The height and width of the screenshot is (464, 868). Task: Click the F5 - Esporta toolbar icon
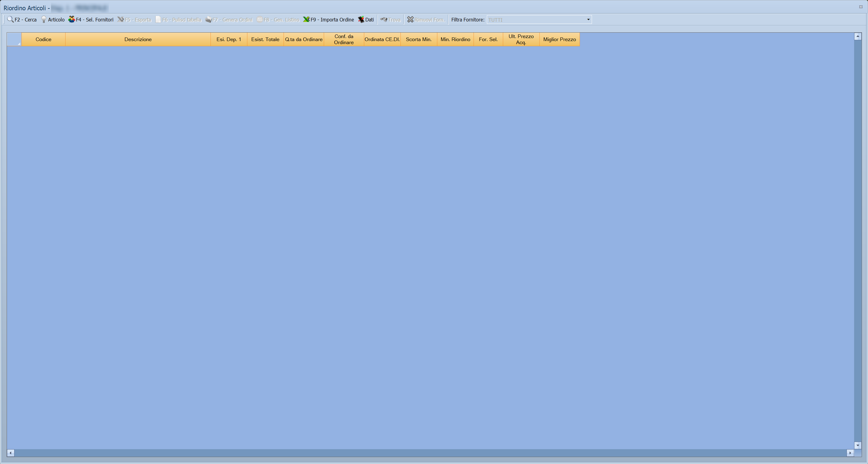[x=121, y=20]
